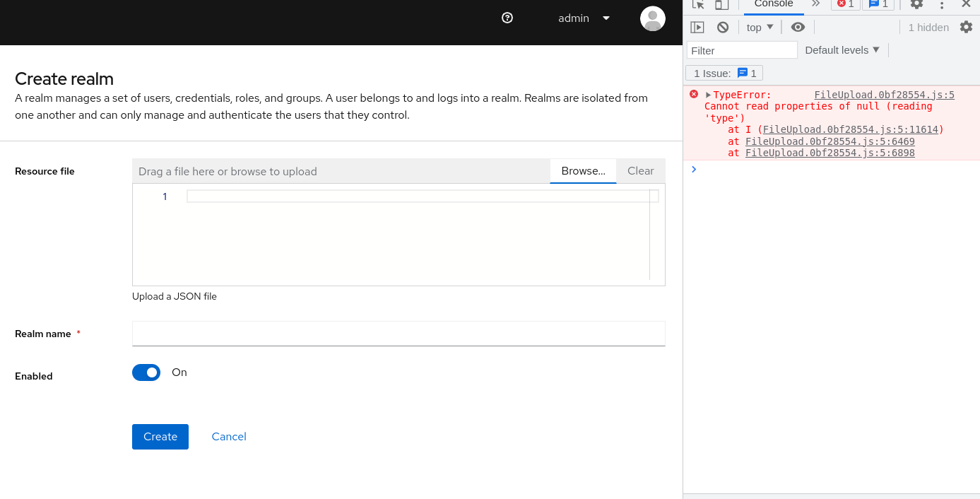Create a live expression with the eye icon
Viewport: 980px width, 499px height.
(798, 27)
